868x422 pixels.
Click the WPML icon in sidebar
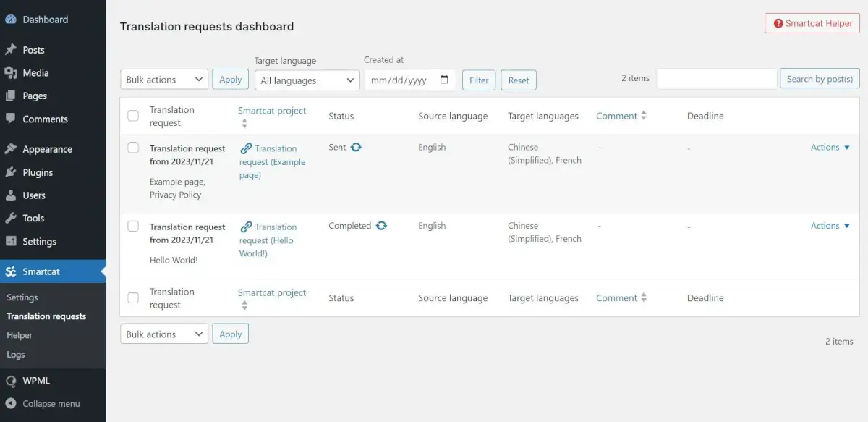coord(11,381)
